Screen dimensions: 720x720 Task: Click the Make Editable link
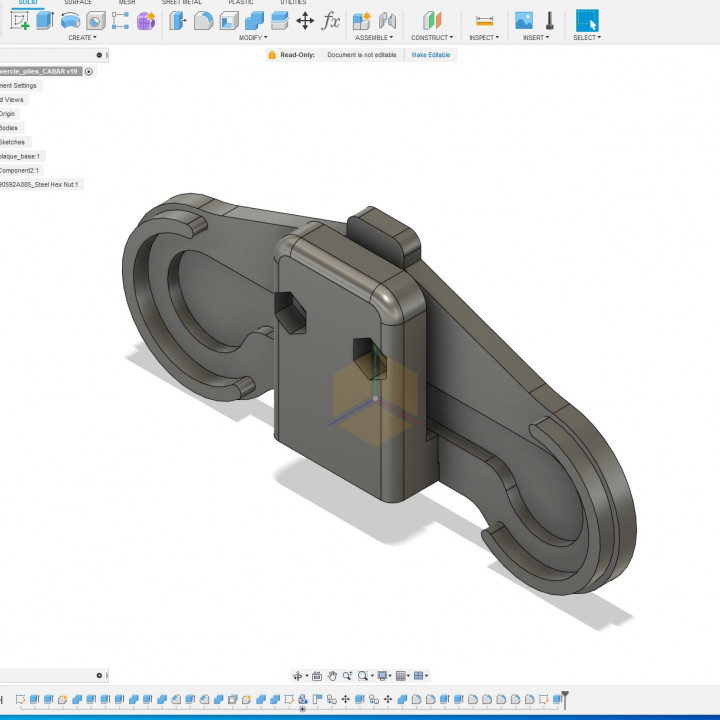coord(433,55)
